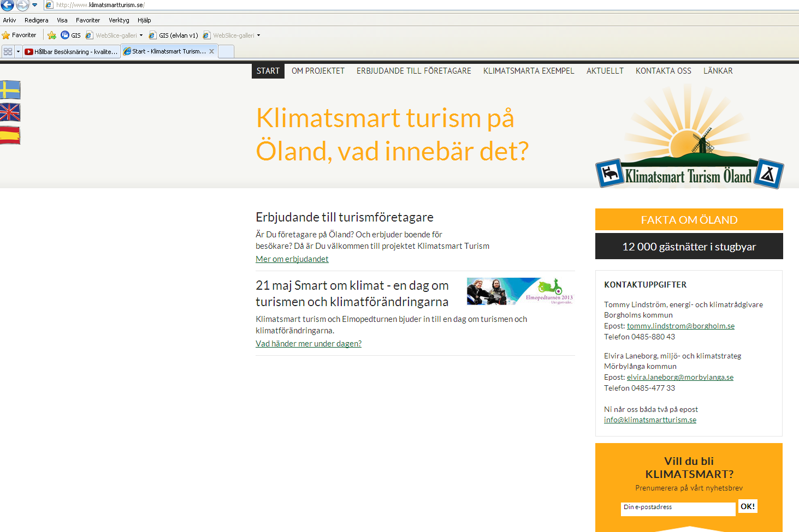Viewport: 799px width, 532px height.
Task: Open KONTAKTA OSS navigation item
Action: pyautogui.click(x=664, y=71)
